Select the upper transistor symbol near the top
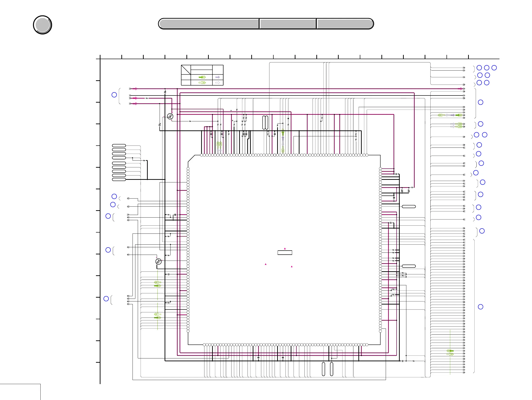532x400 pixels. (170, 117)
